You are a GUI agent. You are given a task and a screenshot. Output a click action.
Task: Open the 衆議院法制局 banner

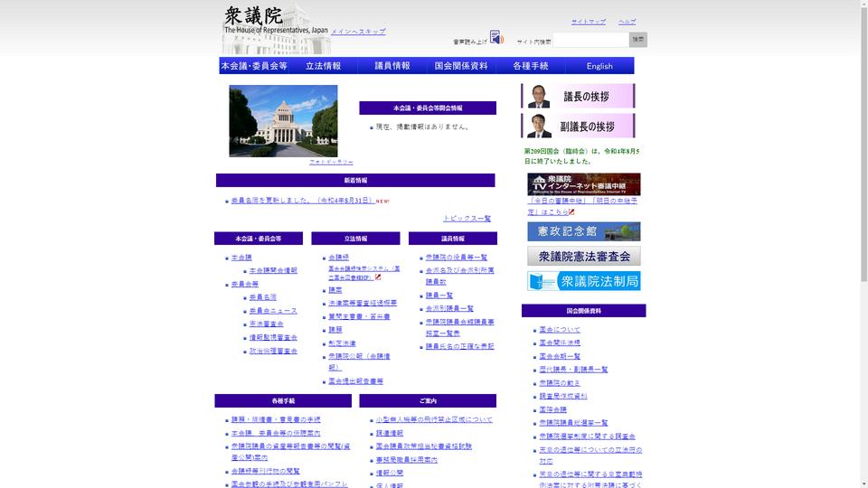click(583, 281)
